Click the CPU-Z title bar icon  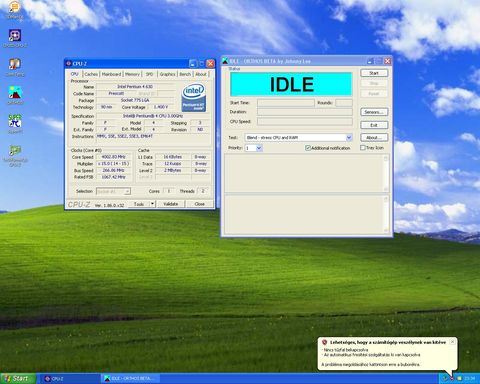point(69,63)
